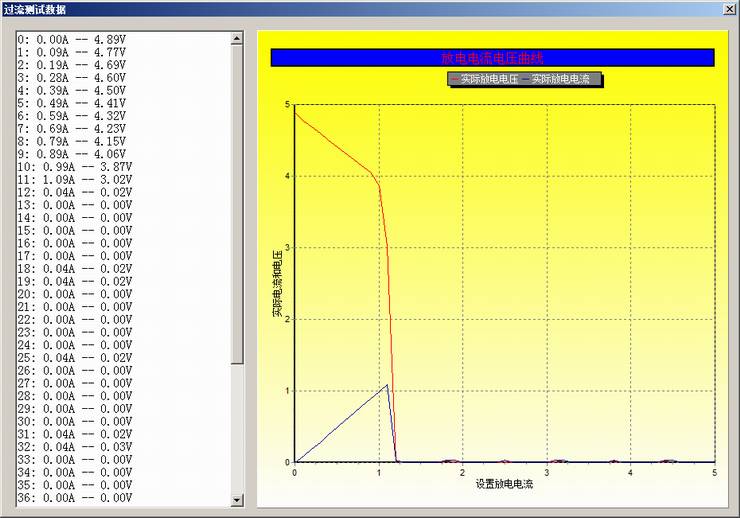
Task: Click the 过流测试数据 title bar text
Action: click(x=36, y=9)
